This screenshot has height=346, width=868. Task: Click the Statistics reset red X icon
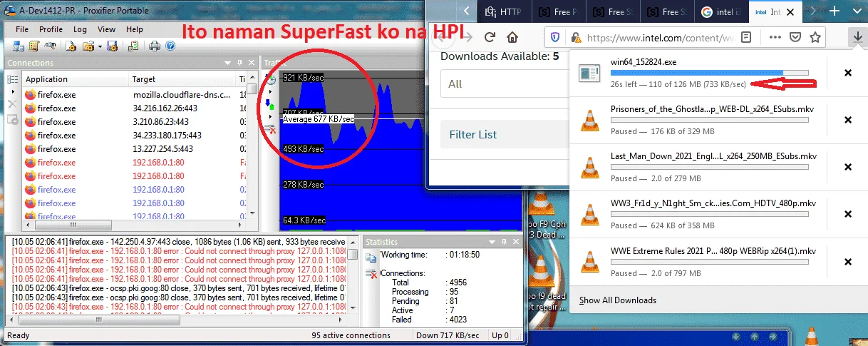pyautogui.click(x=371, y=273)
